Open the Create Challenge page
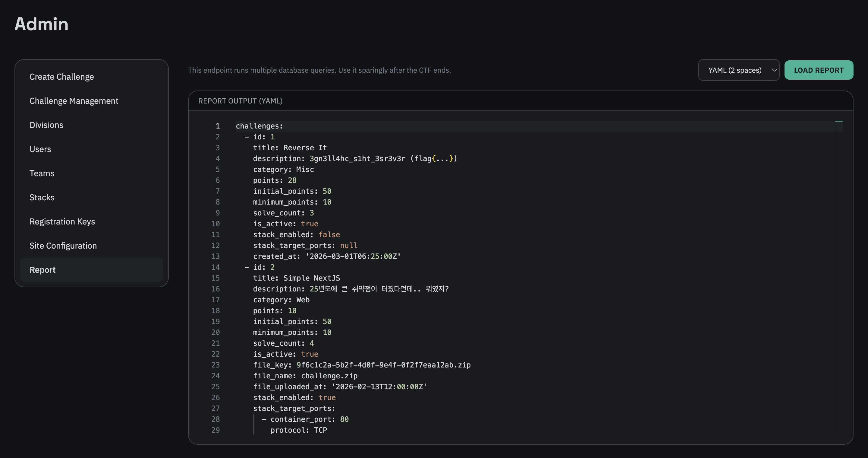The height and width of the screenshot is (458, 868). click(62, 77)
